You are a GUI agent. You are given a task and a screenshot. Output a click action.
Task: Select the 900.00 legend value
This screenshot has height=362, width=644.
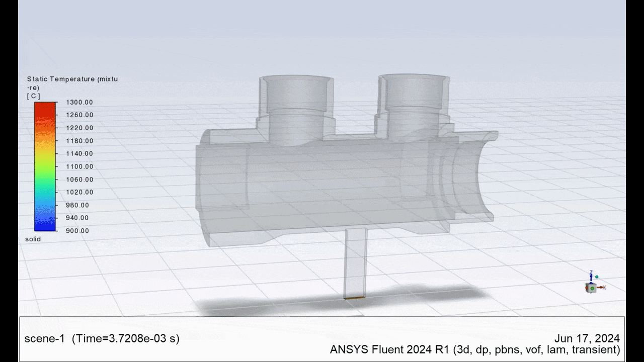[78, 231]
